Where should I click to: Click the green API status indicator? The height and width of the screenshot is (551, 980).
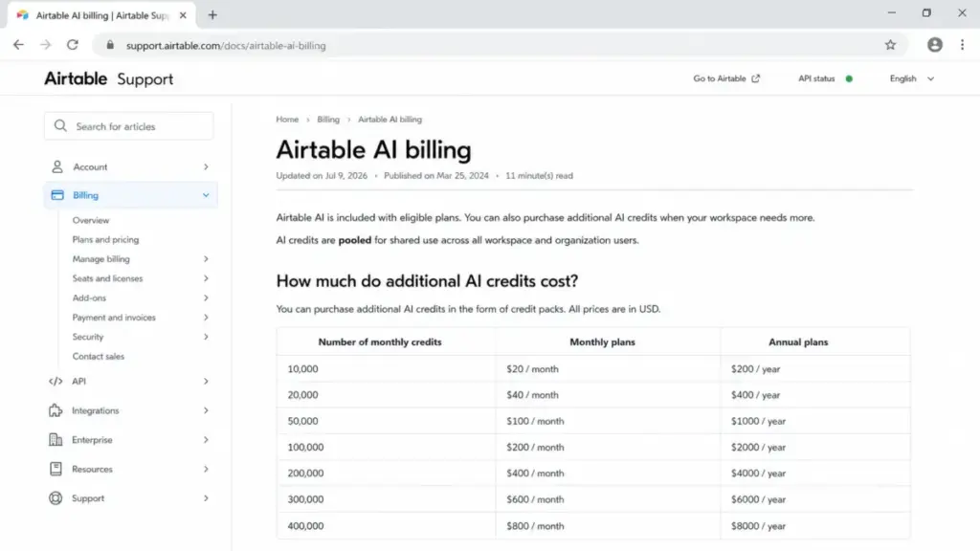(x=849, y=78)
